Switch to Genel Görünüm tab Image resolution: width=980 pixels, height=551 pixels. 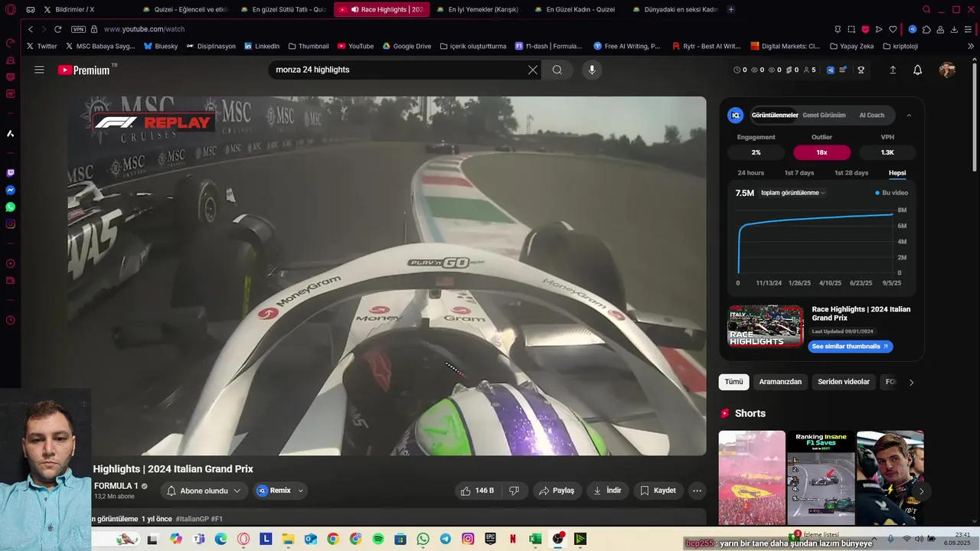[824, 116]
